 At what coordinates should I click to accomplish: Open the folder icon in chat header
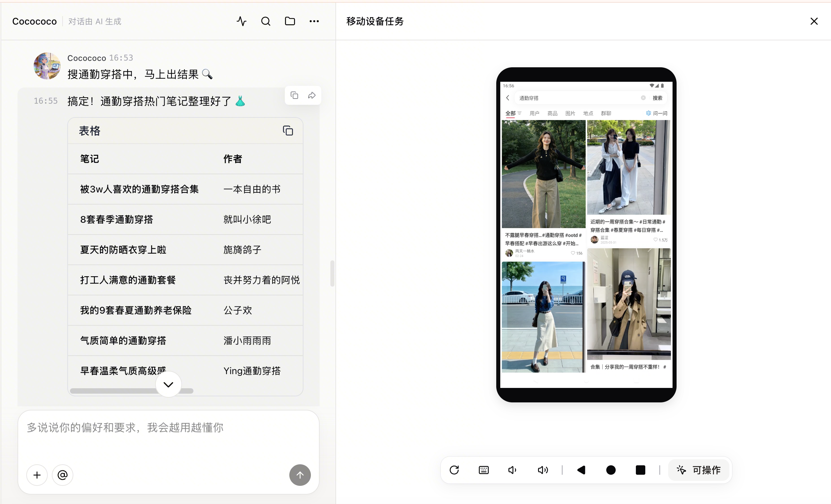point(290,21)
